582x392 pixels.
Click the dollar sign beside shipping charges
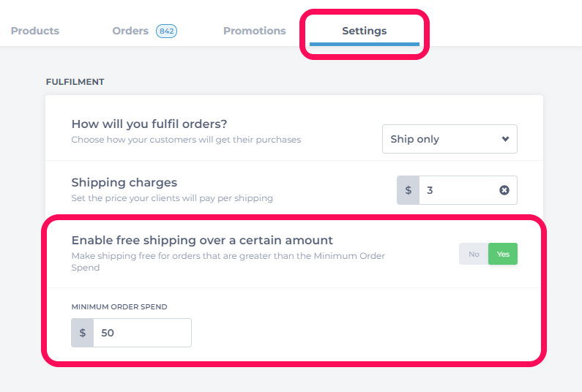[x=408, y=190]
